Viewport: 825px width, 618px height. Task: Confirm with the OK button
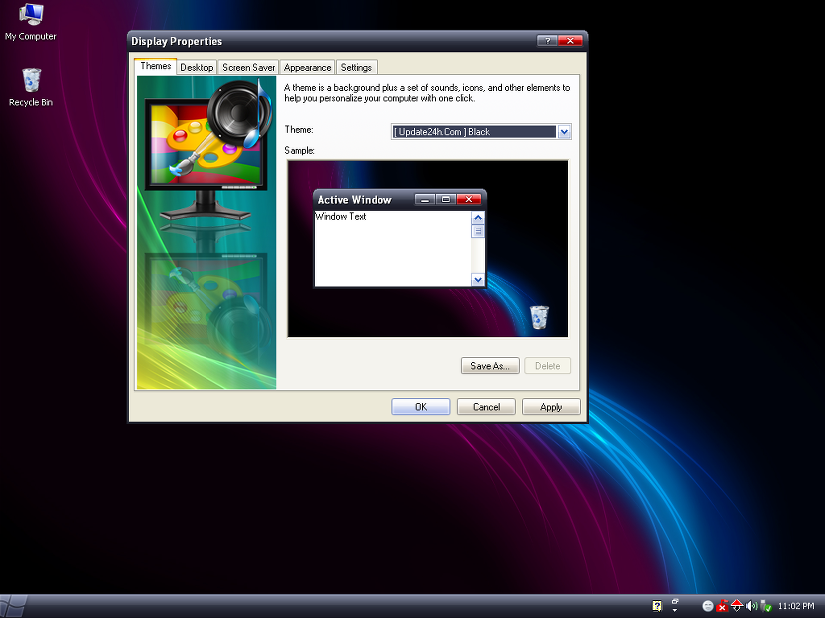tap(420, 407)
